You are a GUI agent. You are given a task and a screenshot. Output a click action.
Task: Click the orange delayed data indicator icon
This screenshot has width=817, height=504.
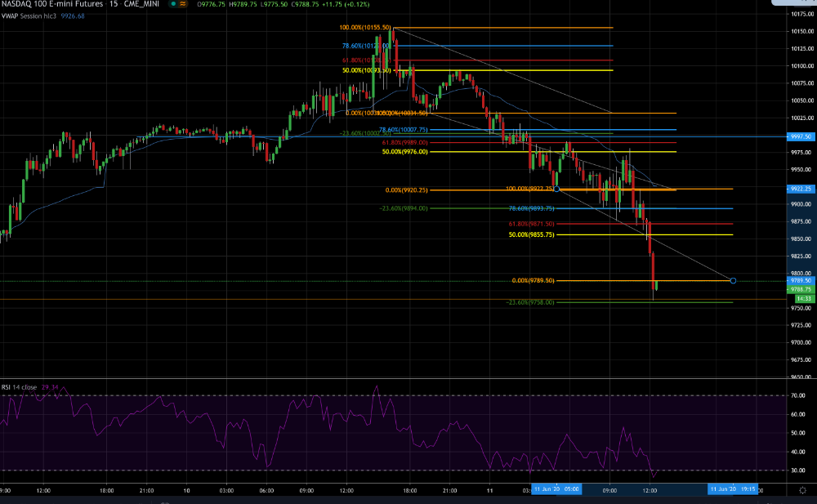pos(183,3)
